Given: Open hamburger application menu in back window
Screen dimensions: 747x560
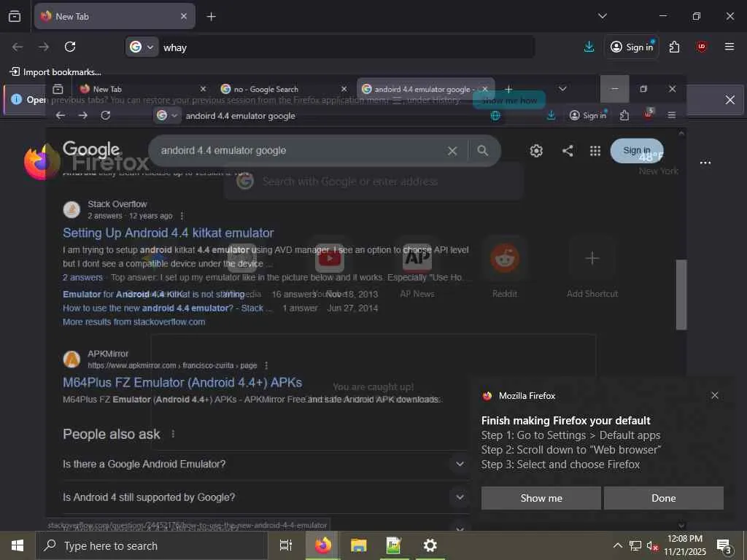Looking at the screenshot, I should click(x=729, y=47).
